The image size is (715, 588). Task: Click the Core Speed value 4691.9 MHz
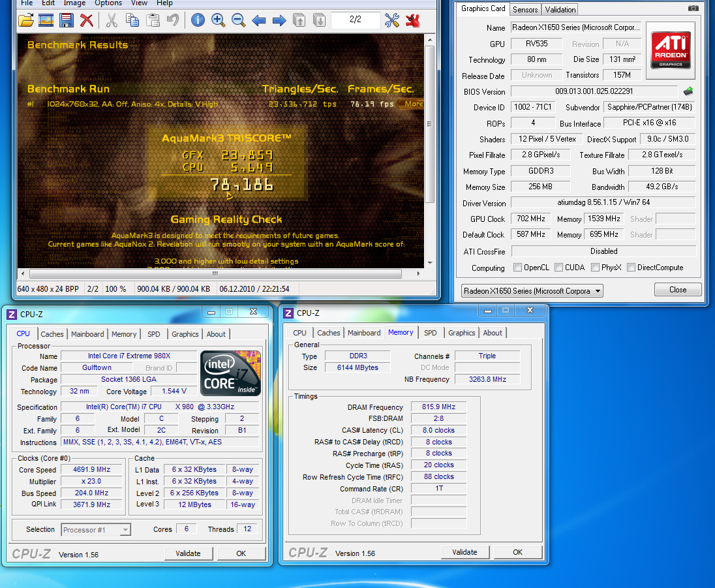(91, 469)
